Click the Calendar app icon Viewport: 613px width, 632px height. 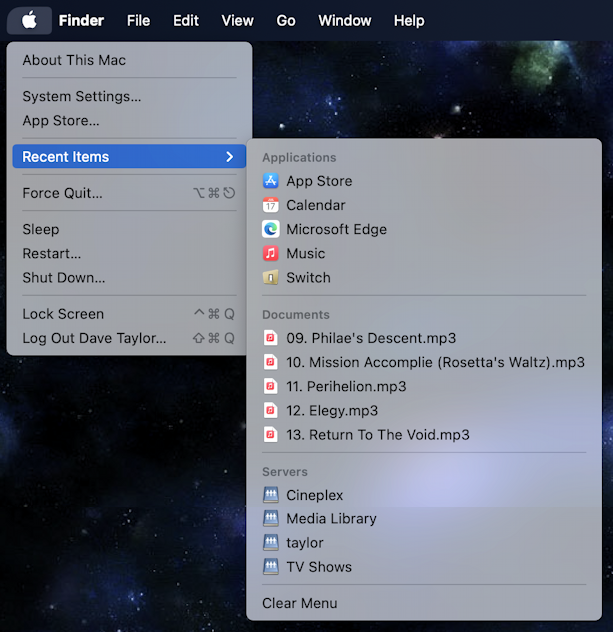(270, 205)
